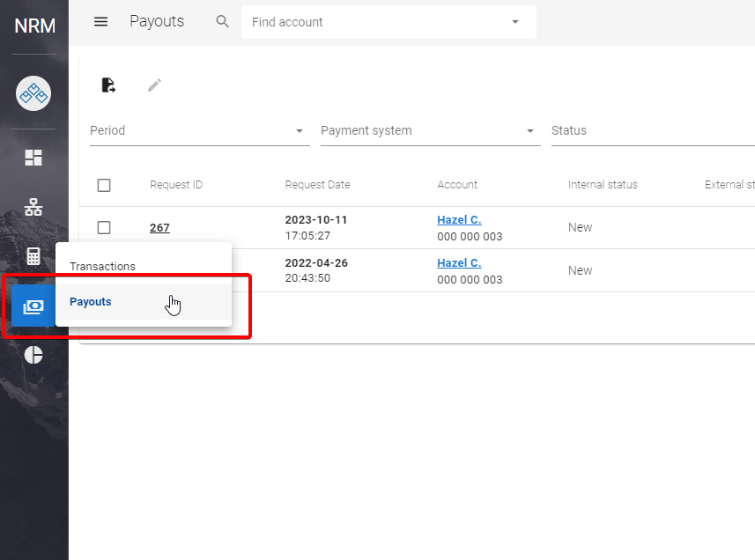Open the network tree icon in sidebar
Screen dimensions: 755x560
pyautogui.click(x=33, y=208)
